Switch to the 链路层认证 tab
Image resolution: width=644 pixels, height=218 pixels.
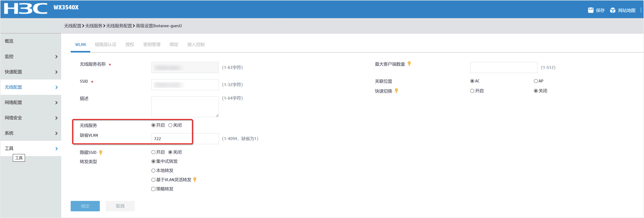point(106,44)
